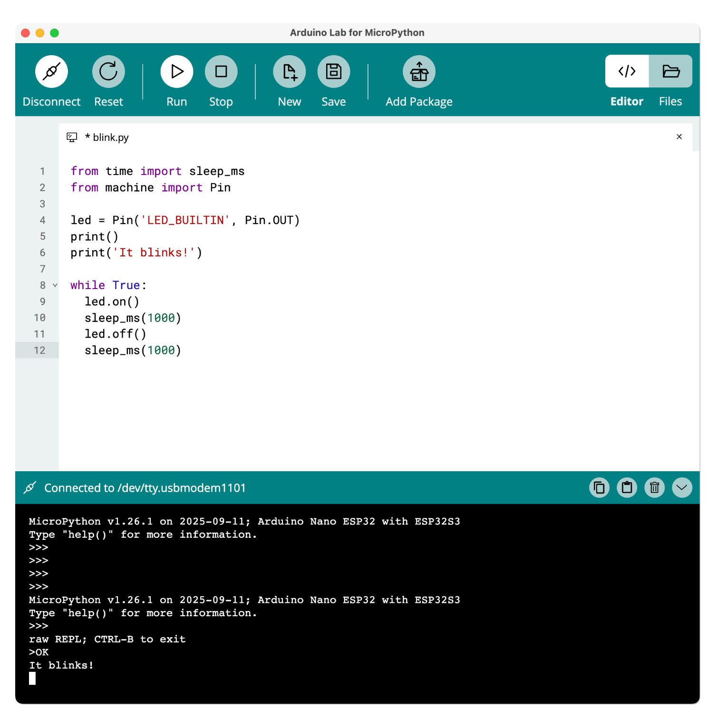Click 'from time import sleep_ms' line
The height and width of the screenshot is (728, 716).
click(157, 172)
